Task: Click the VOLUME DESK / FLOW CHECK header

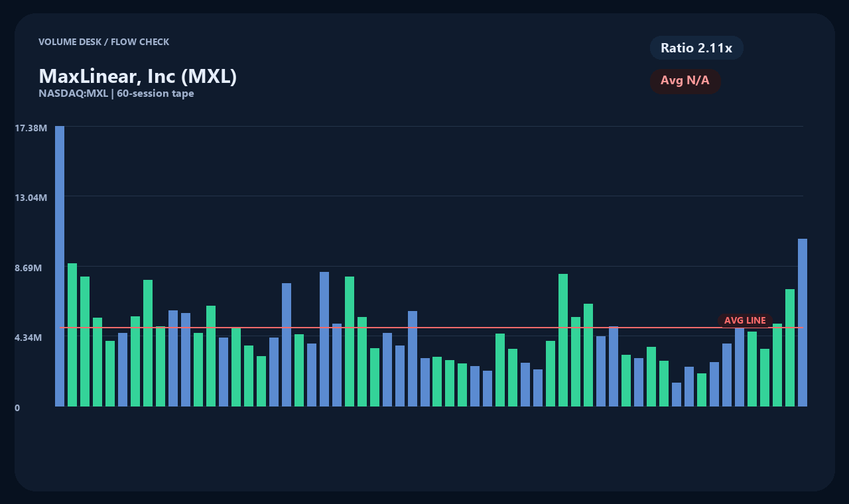Action: click(x=103, y=42)
